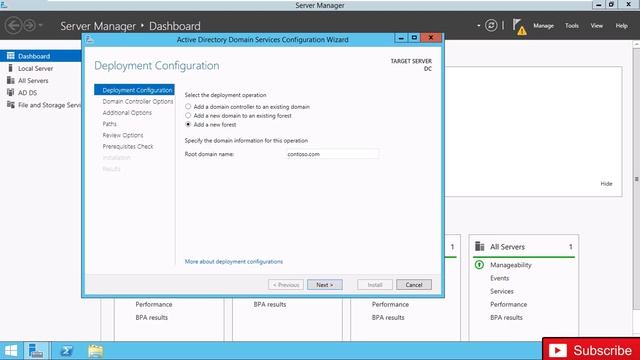
Task: Open the Help menu
Action: click(x=621, y=26)
